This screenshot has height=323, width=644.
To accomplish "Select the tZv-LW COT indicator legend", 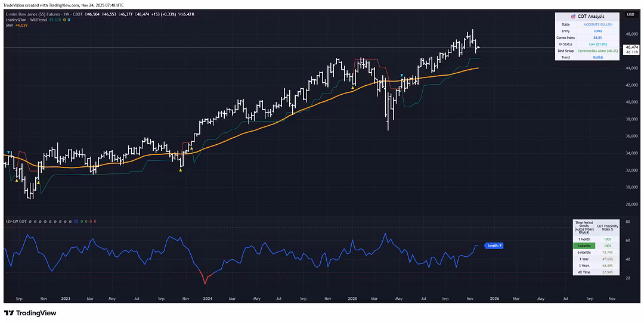I will tap(17, 221).
